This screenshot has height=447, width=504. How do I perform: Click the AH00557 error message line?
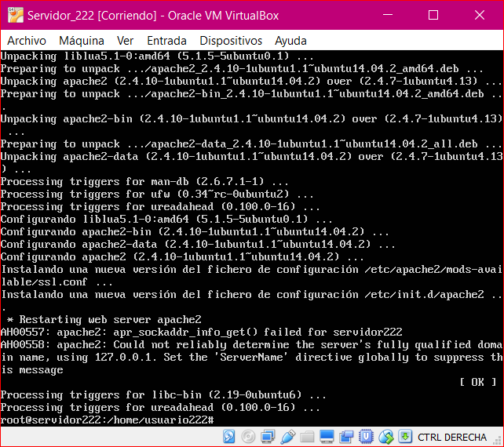tap(202, 332)
